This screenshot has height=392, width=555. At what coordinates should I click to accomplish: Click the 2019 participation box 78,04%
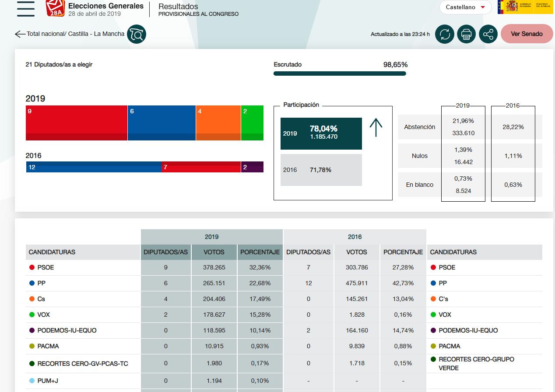pos(321,133)
